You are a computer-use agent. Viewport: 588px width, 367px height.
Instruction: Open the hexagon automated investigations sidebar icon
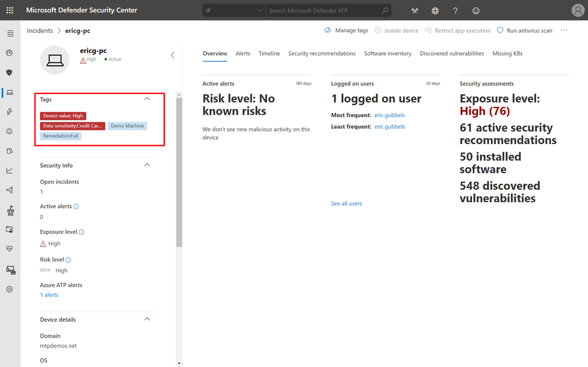click(9, 131)
